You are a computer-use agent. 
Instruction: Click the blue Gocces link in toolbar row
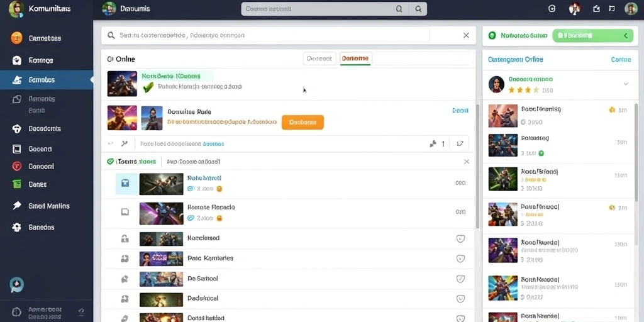[x=214, y=144]
